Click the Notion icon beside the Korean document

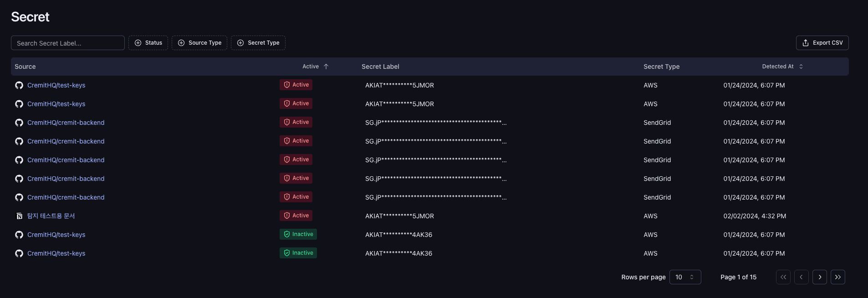tap(19, 216)
